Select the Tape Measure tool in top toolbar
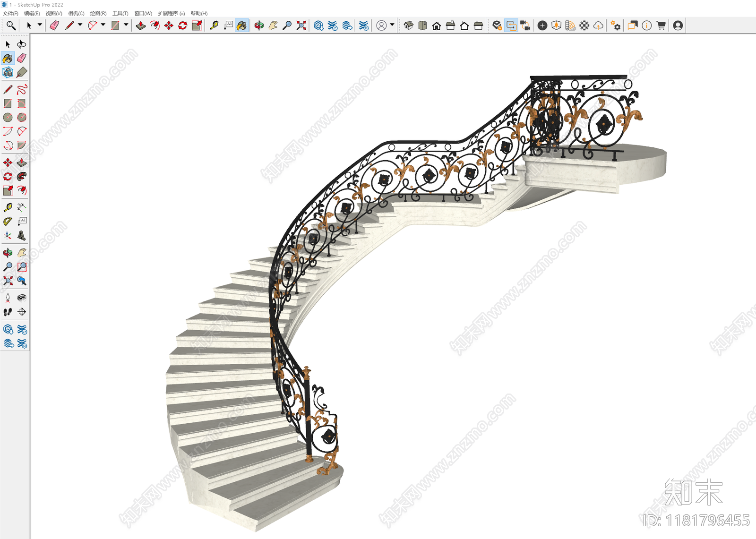Viewport: 756px width, 539px height. point(214,26)
